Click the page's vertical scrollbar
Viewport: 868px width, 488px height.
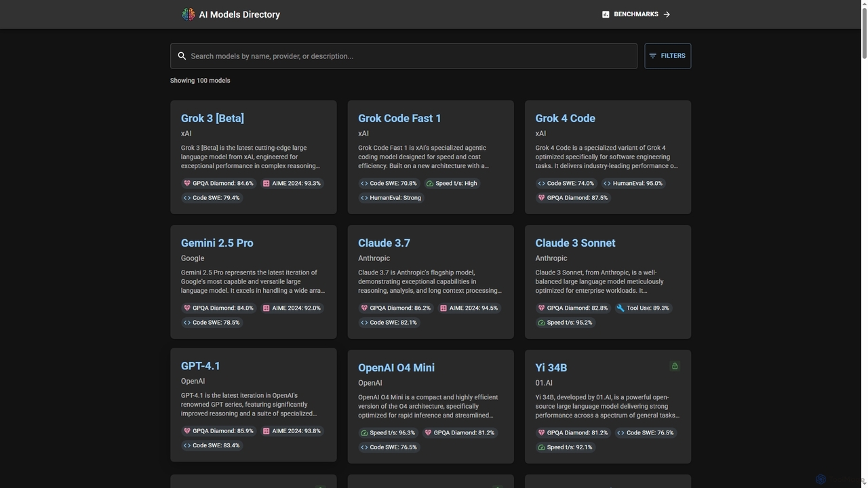tap(865, 34)
